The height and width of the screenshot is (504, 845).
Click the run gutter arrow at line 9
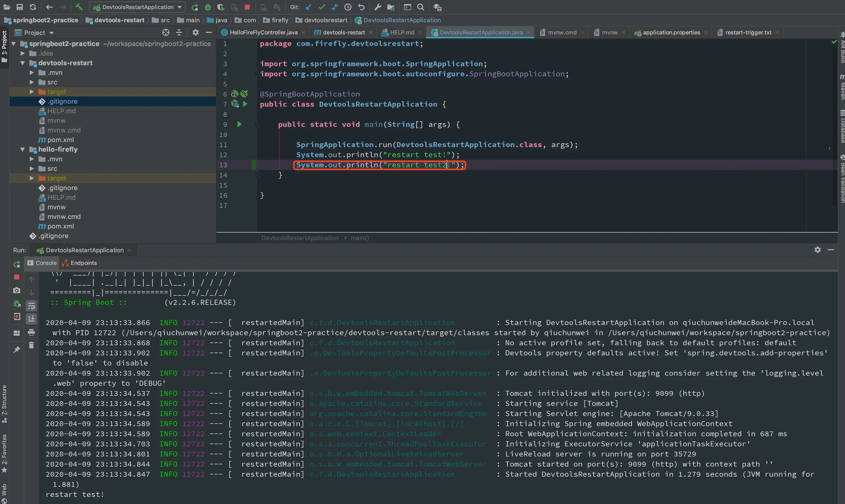point(239,124)
